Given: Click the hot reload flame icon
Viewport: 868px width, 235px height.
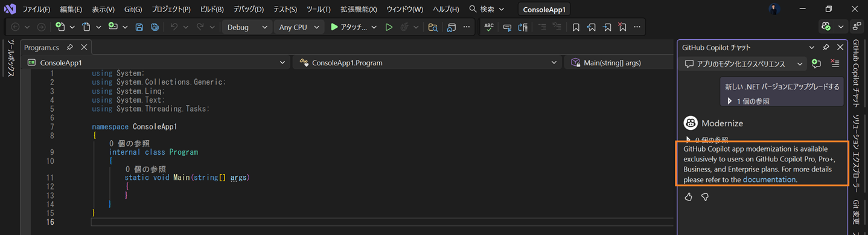Looking at the screenshot, I should coord(404,27).
